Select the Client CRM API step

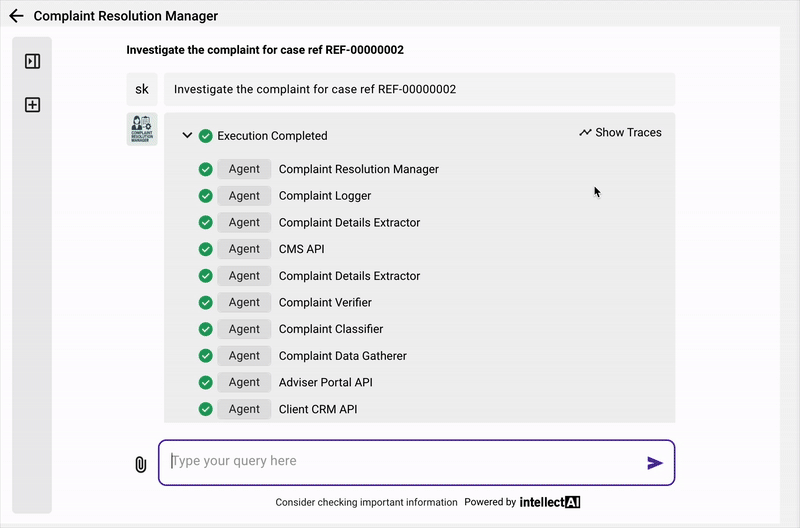click(317, 409)
